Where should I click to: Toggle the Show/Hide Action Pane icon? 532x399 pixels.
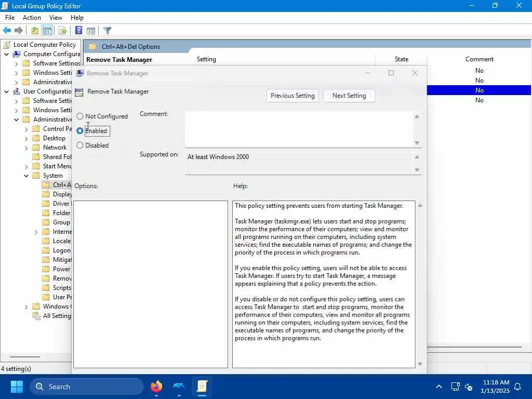coord(91,31)
